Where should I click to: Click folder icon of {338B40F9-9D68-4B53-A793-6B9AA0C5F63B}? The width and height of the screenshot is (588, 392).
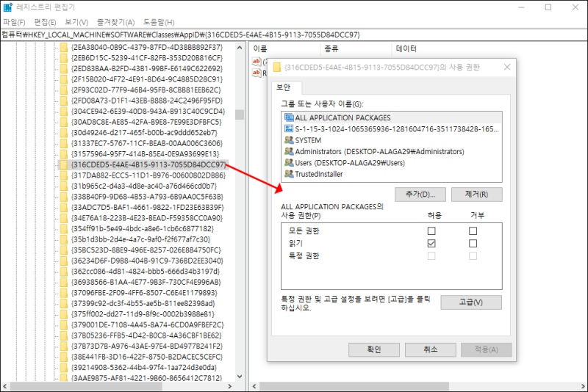[64, 197]
